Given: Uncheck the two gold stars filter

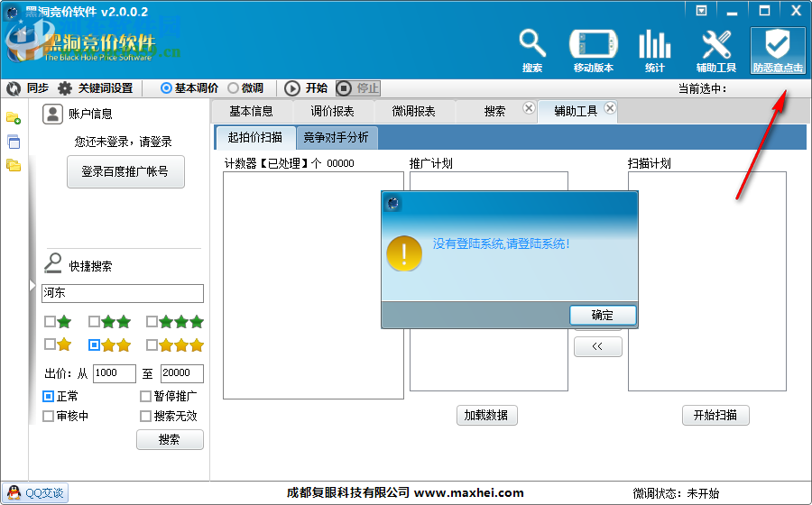Looking at the screenshot, I should point(94,344).
